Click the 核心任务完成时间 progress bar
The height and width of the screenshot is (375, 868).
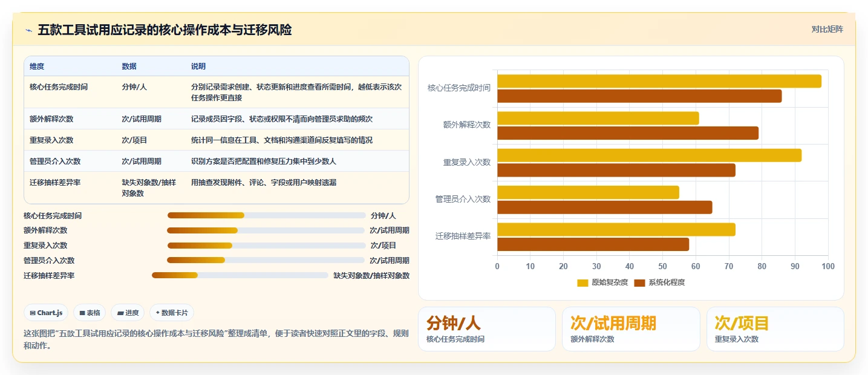click(x=266, y=215)
